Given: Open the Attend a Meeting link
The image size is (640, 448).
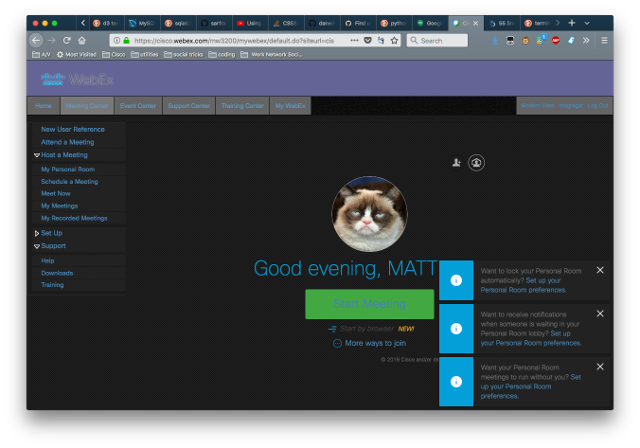Looking at the screenshot, I should coord(67,142).
